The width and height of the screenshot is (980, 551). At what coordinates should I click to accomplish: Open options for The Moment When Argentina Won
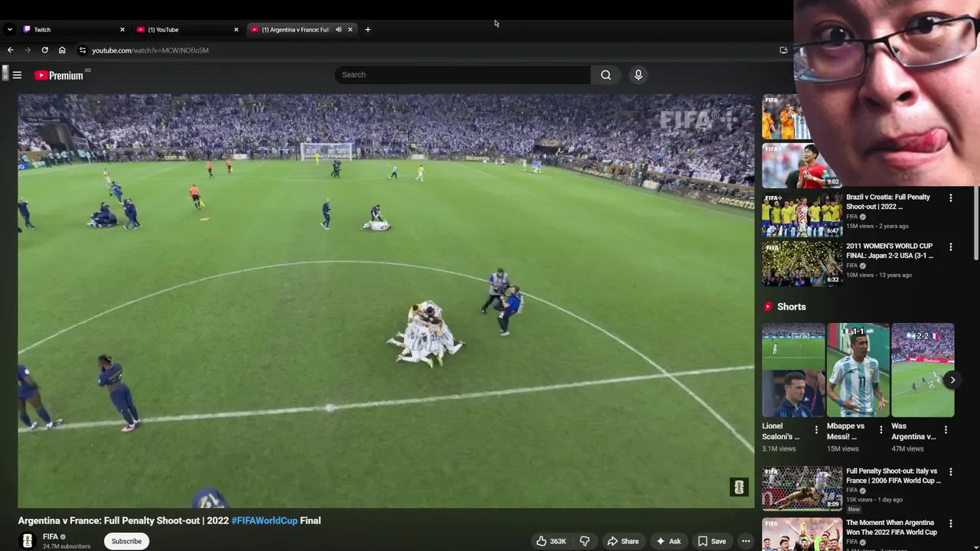point(951,523)
